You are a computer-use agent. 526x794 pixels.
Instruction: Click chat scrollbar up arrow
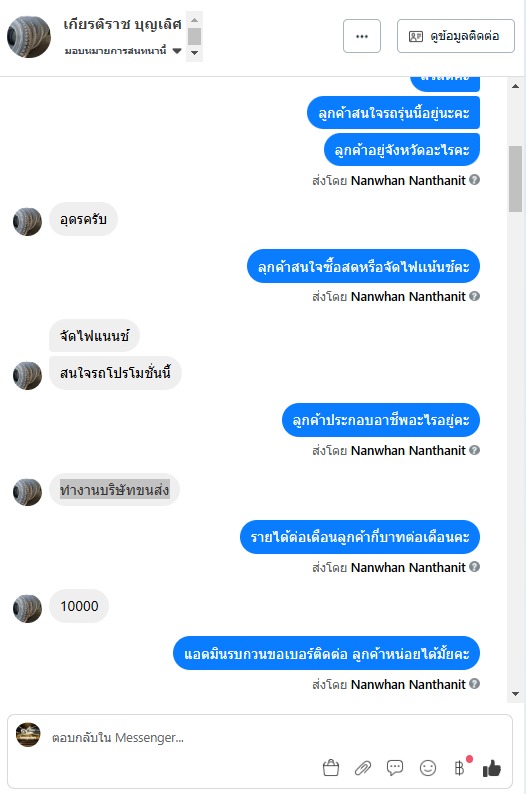tap(515, 86)
